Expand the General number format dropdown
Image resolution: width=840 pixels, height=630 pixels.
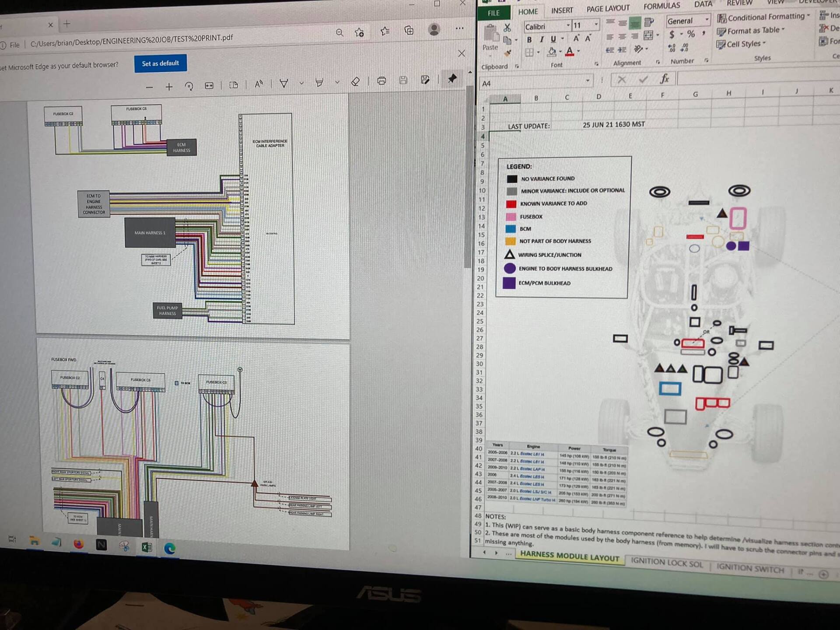tap(707, 20)
